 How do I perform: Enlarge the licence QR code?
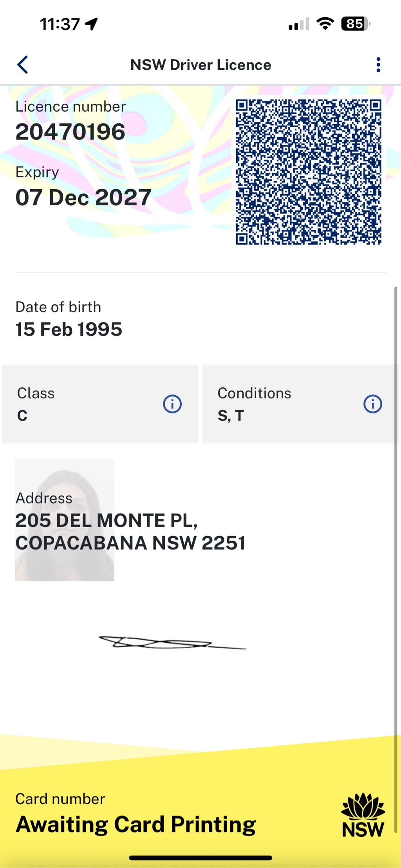pyautogui.click(x=309, y=172)
